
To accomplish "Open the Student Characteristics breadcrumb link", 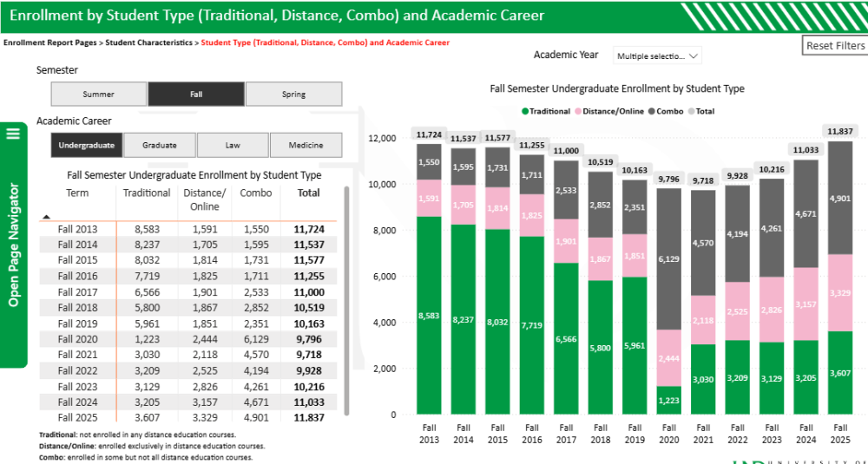I will pyautogui.click(x=148, y=42).
